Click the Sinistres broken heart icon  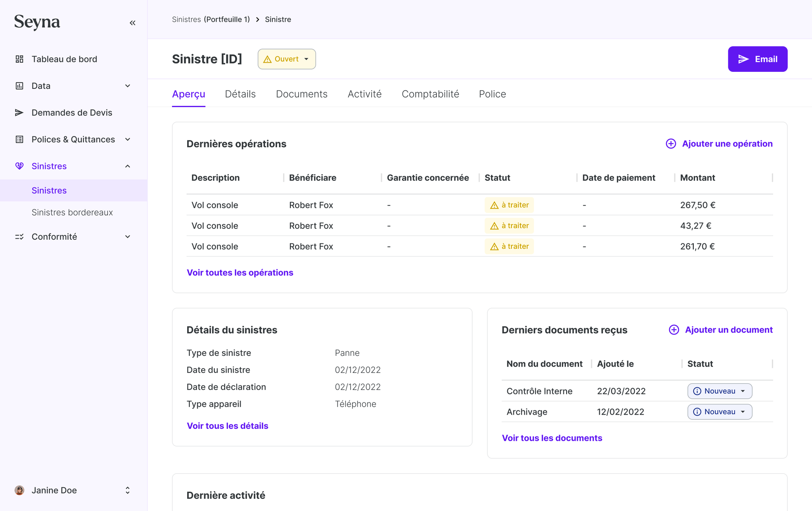point(19,166)
